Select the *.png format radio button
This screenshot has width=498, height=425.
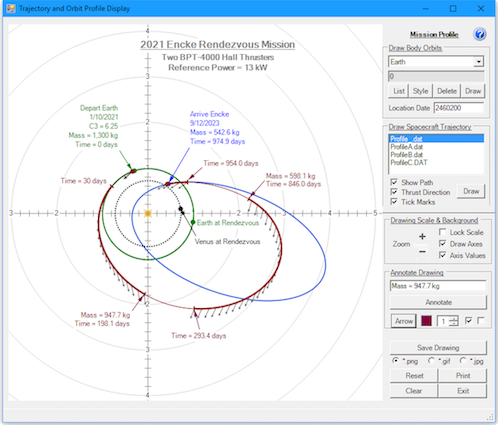[x=396, y=361]
